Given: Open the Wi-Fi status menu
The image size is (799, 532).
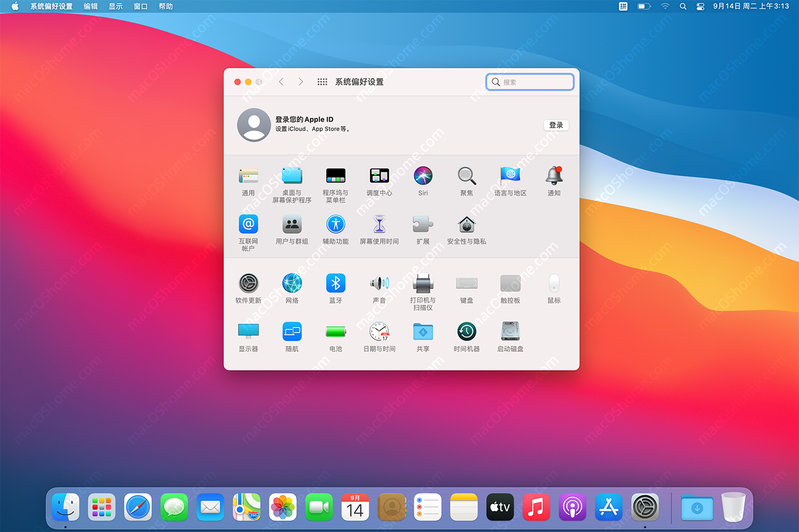Looking at the screenshot, I should 665,6.
